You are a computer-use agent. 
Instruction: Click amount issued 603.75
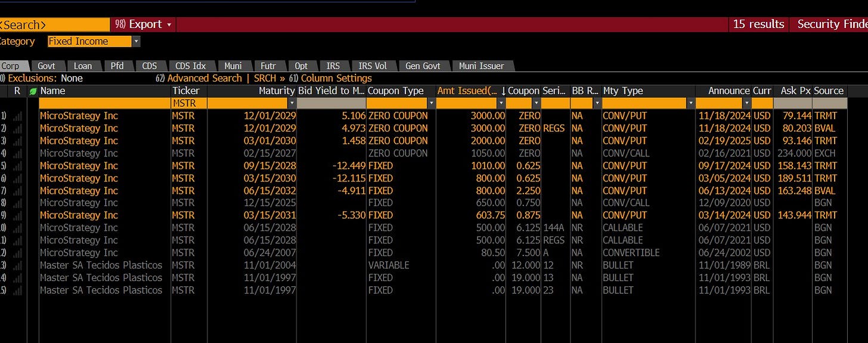coord(490,215)
